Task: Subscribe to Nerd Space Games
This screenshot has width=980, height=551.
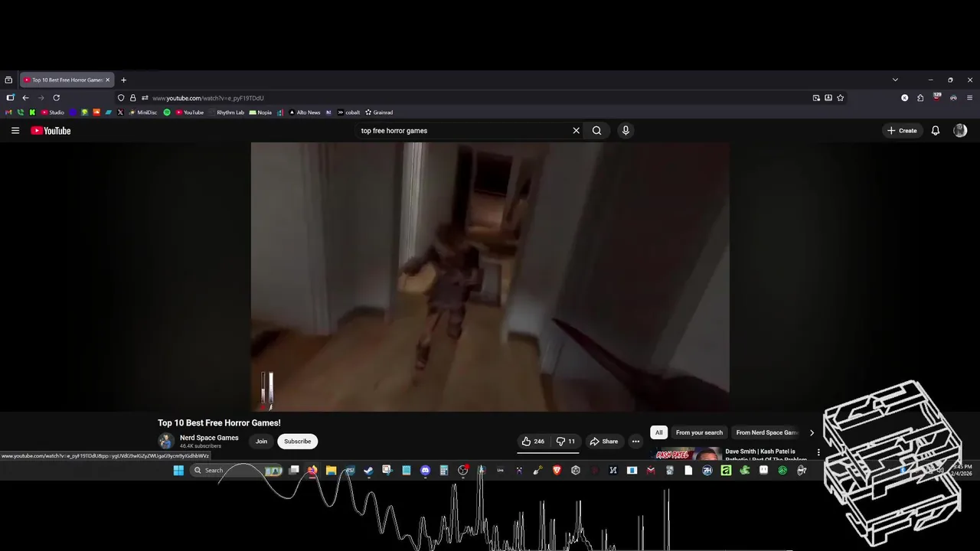Action: point(297,442)
